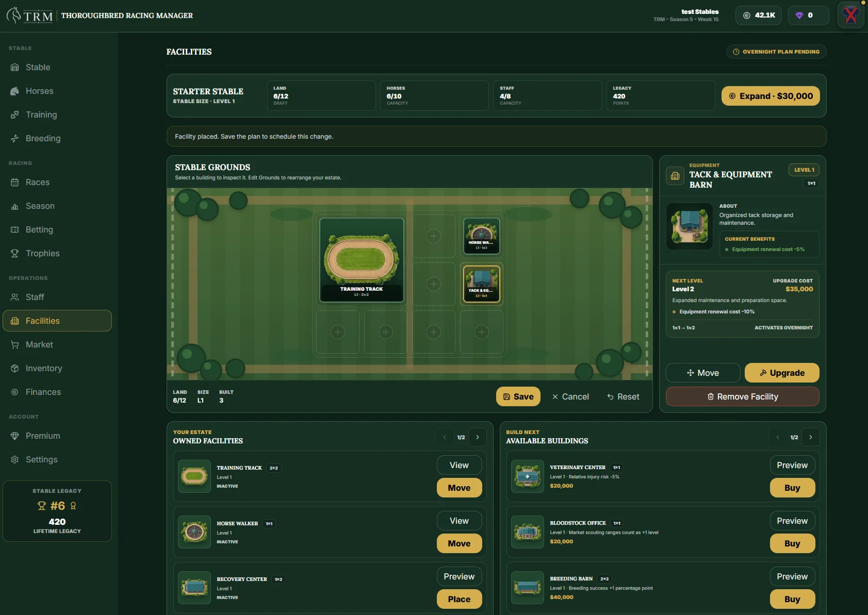This screenshot has width=868, height=615.
Task: View the Training Track in owned list
Action: coord(459,465)
